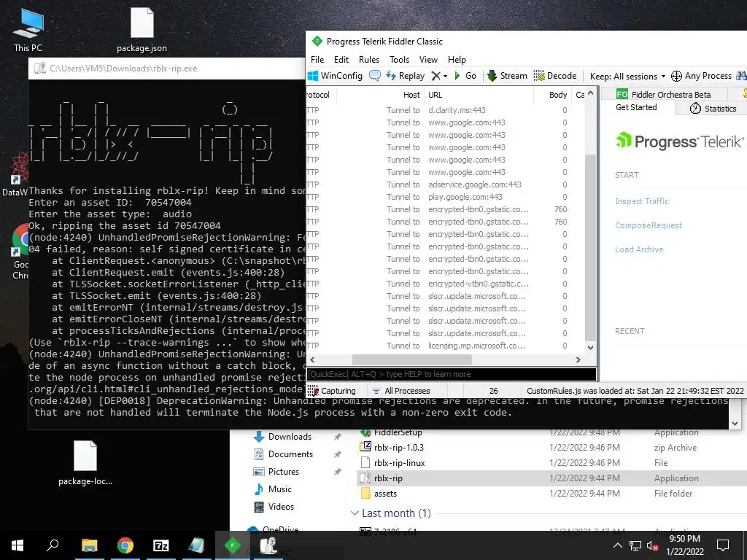Sort sessions by URL column
The height and width of the screenshot is (560, 747).
pyautogui.click(x=479, y=95)
